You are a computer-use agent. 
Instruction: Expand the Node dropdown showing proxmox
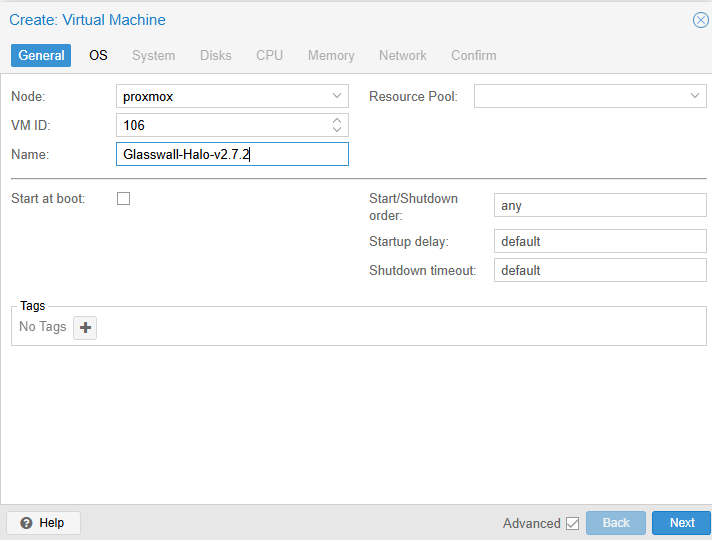click(337, 96)
